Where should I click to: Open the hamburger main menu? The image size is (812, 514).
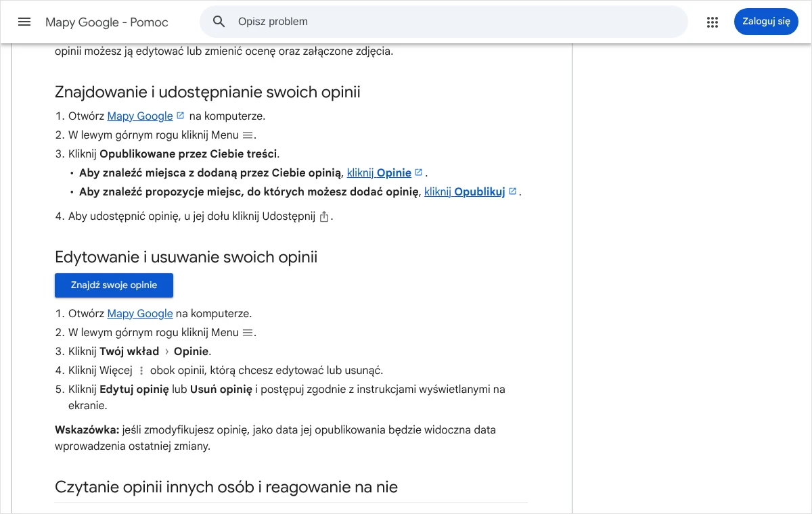tap(24, 22)
